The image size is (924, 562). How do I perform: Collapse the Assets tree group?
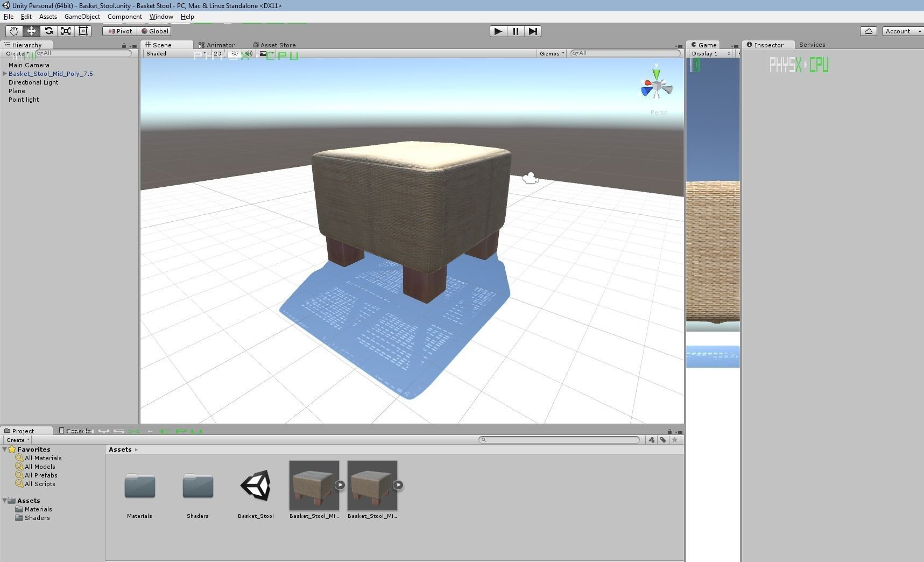click(x=4, y=501)
